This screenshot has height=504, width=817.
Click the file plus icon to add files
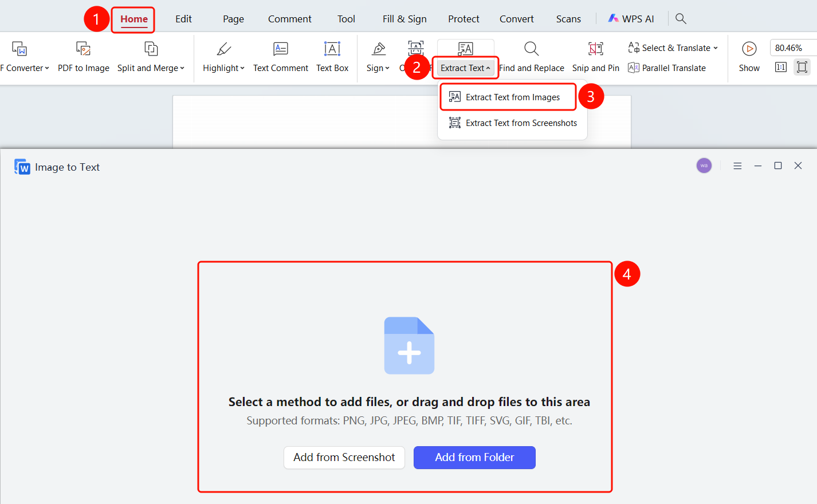click(409, 345)
